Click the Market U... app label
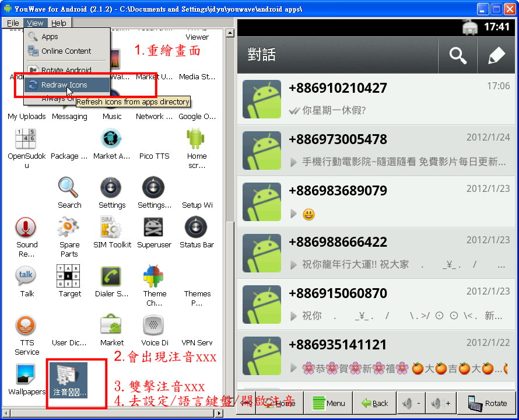 (155, 77)
